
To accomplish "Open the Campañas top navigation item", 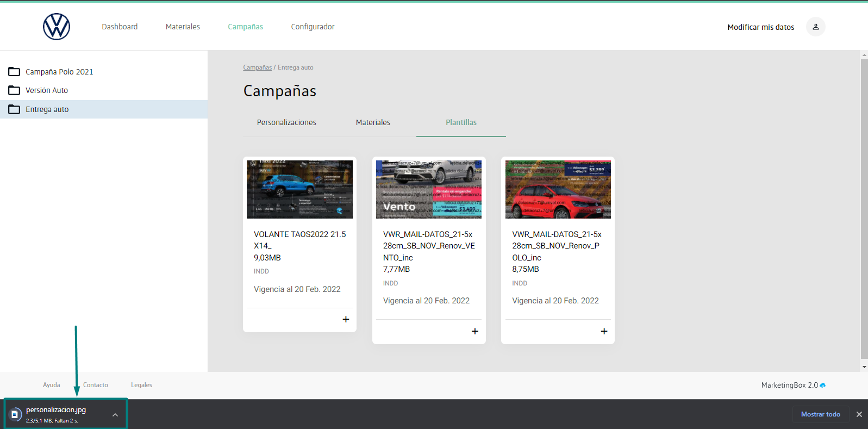I will pos(245,27).
